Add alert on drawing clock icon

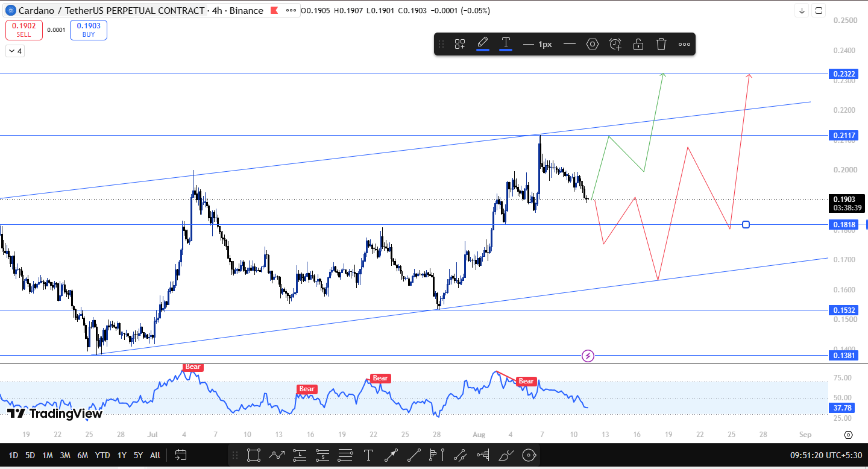click(615, 44)
